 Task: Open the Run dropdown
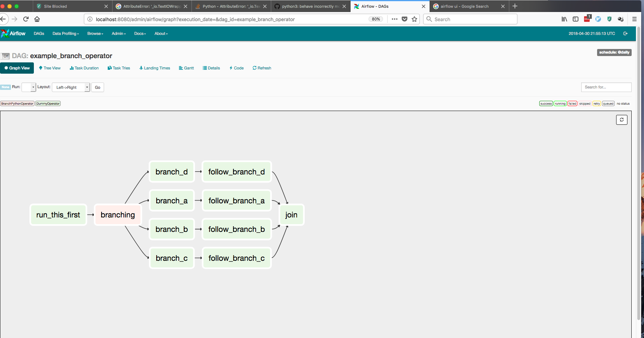pos(29,87)
